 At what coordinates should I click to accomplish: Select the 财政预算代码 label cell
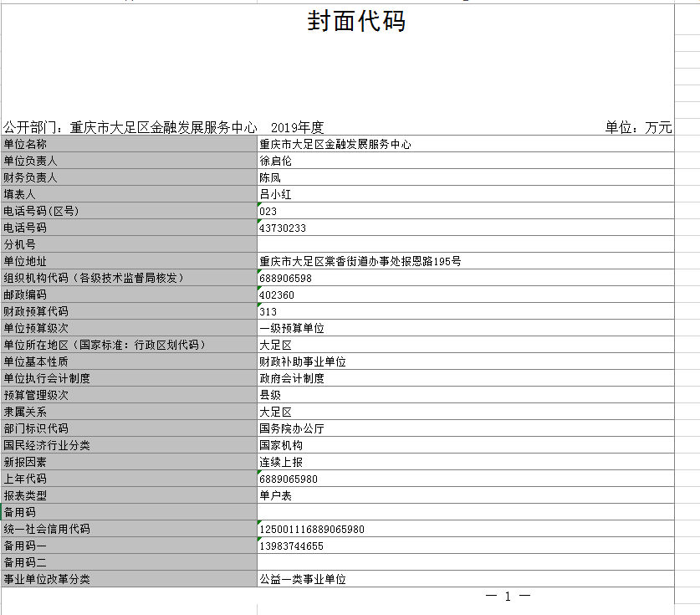tap(129, 311)
